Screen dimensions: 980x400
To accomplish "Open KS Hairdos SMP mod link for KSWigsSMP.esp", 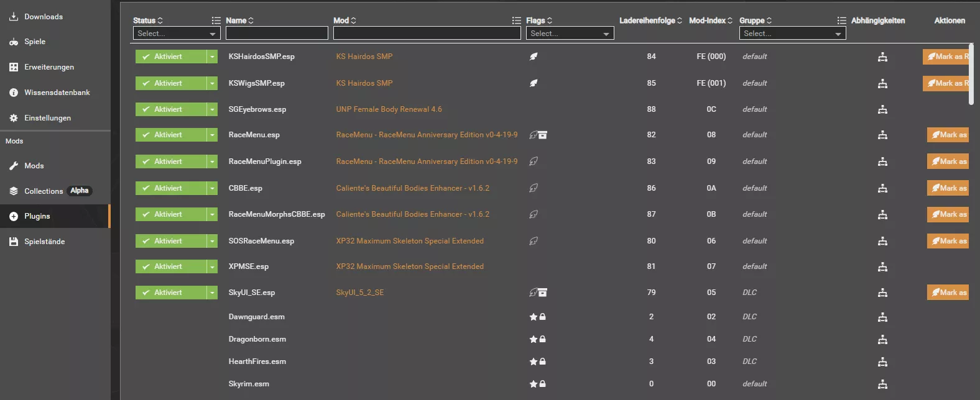I will click(x=364, y=83).
